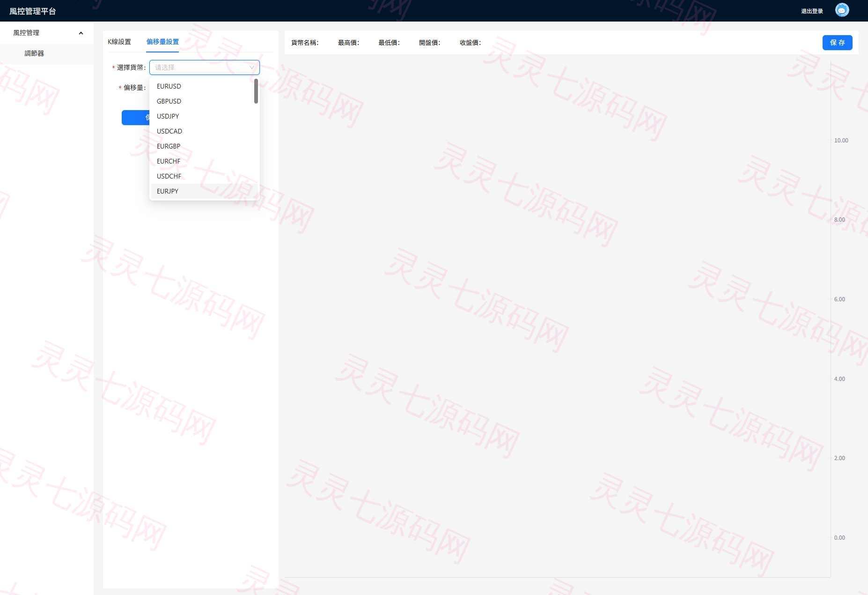This screenshot has width=868, height=595.
Task: Toggle the currency select arrow
Action: point(251,67)
